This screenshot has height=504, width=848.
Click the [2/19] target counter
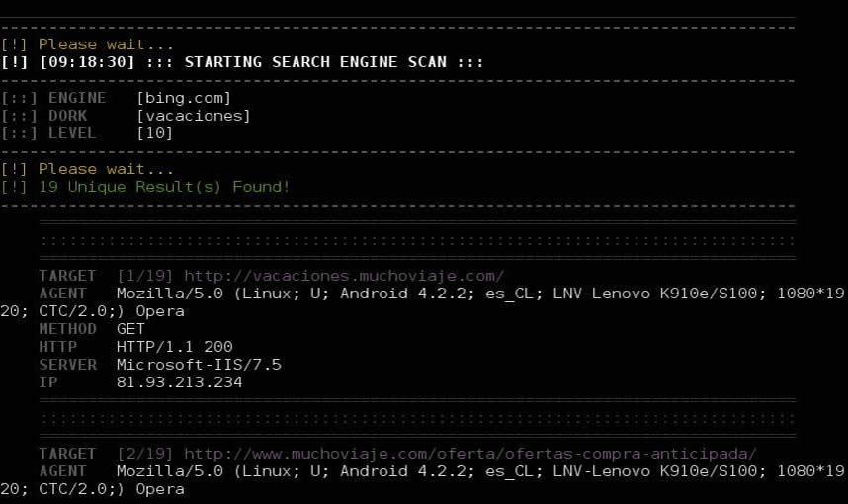click(x=145, y=454)
